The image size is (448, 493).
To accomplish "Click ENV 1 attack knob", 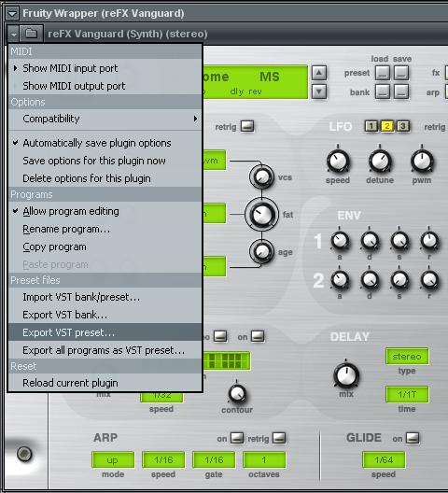I will (x=340, y=241).
